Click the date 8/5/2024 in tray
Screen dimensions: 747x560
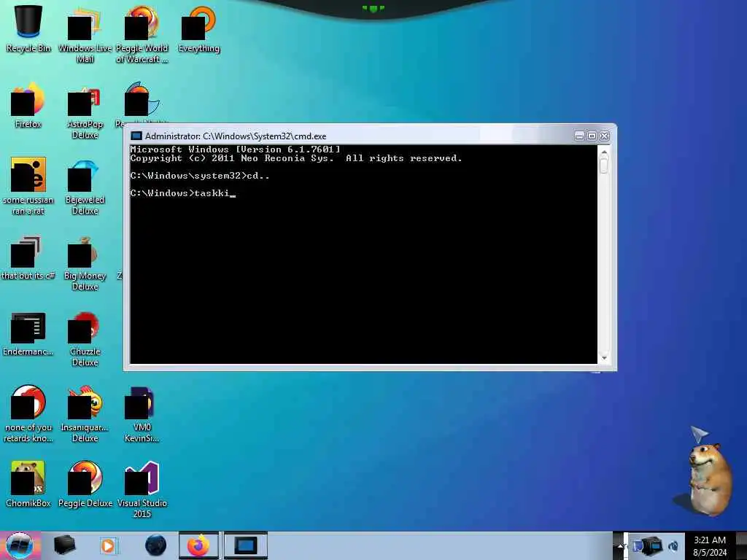(x=710, y=553)
